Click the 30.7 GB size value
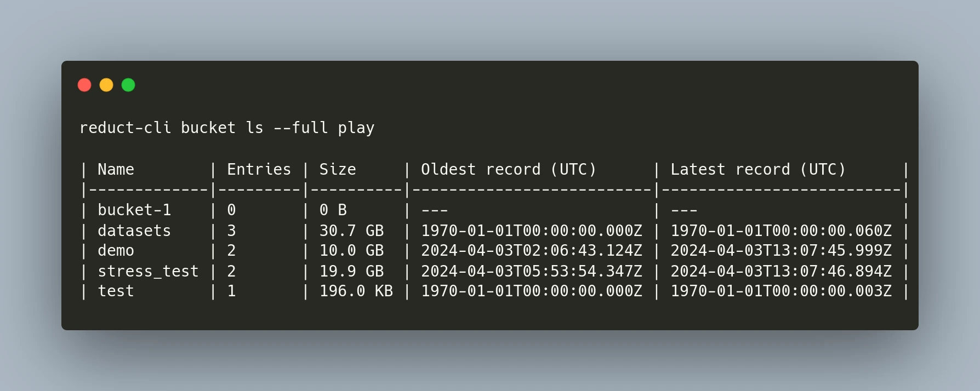Image resolution: width=980 pixels, height=391 pixels. (352, 231)
